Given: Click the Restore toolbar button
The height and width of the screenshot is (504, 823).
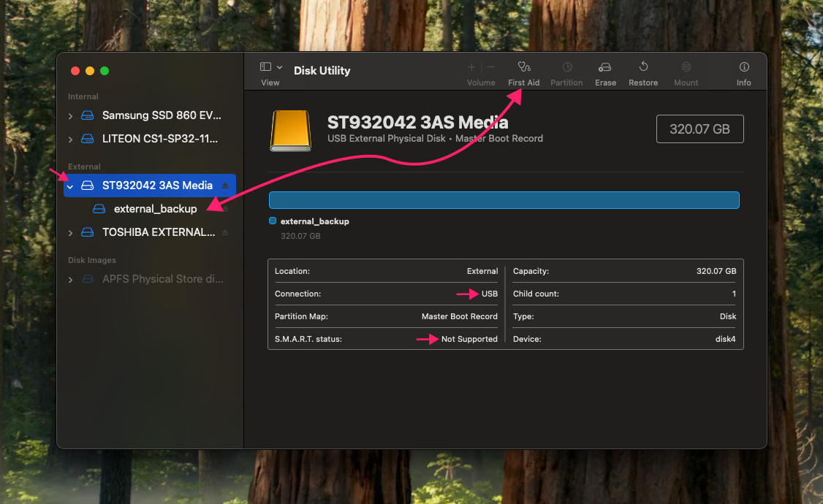Looking at the screenshot, I should point(643,74).
